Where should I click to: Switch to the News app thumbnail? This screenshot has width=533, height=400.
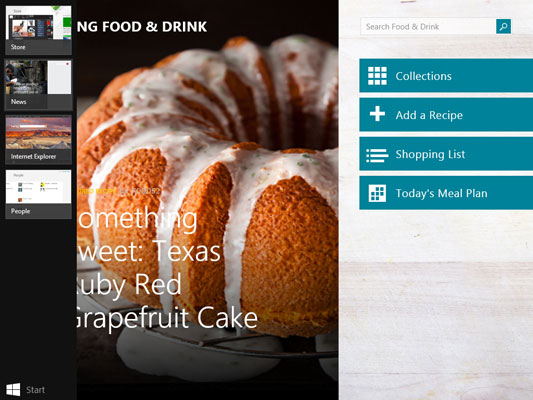tap(38, 85)
